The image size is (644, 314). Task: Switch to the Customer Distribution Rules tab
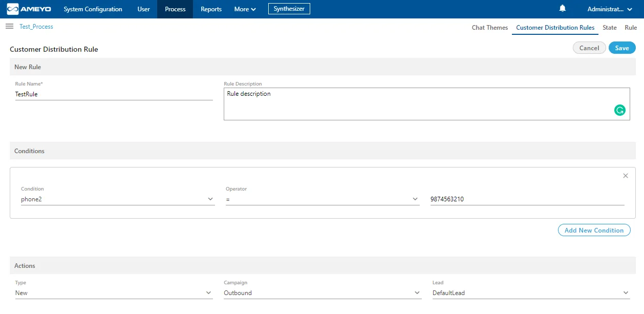[555, 28]
